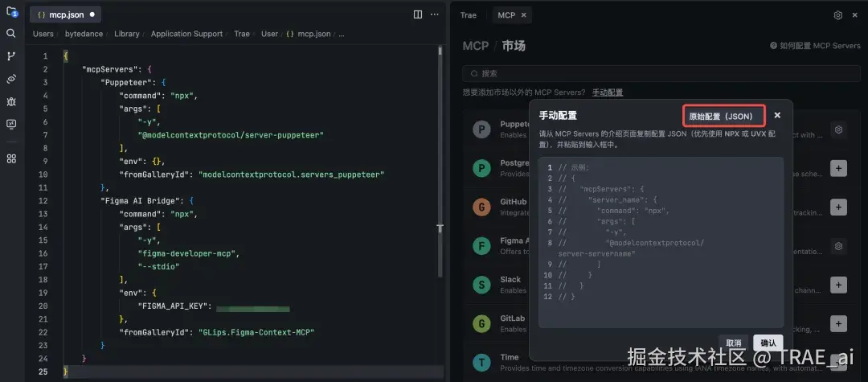Select the Trae breadcrumb segment

click(242, 34)
